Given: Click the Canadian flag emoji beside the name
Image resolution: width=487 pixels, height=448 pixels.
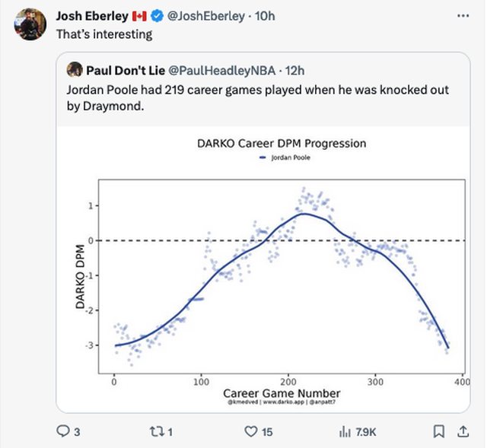Looking at the screenshot, I should point(139,16).
